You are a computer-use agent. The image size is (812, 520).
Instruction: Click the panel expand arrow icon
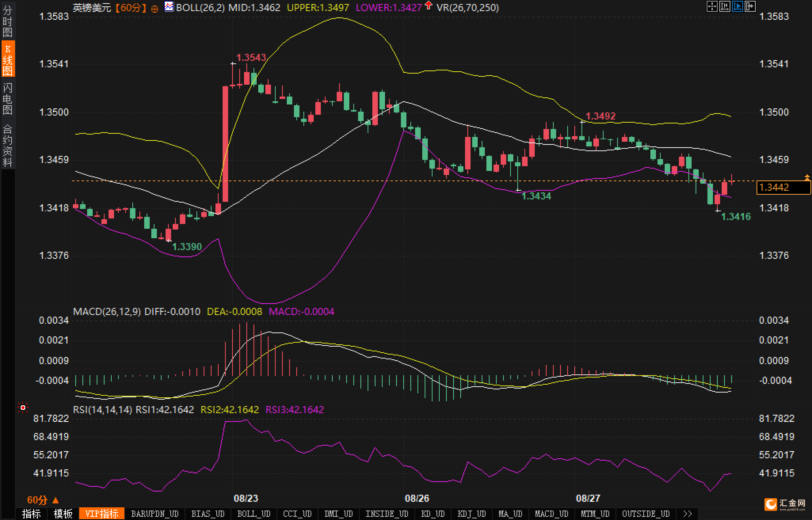click(750, 6)
